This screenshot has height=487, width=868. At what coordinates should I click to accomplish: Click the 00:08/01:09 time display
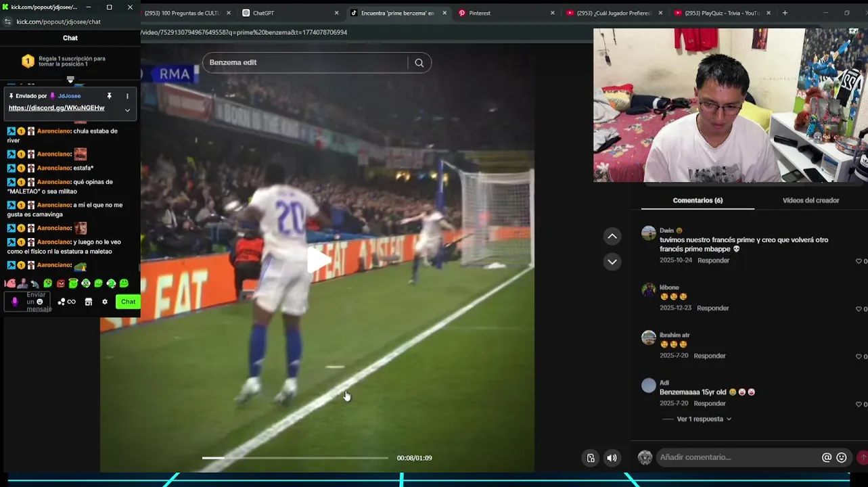tap(414, 458)
